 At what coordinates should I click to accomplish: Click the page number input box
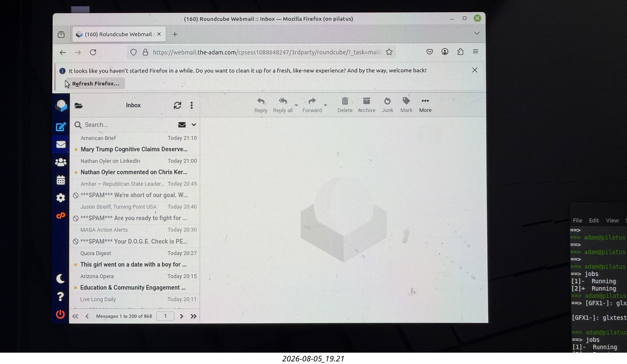pos(165,316)
